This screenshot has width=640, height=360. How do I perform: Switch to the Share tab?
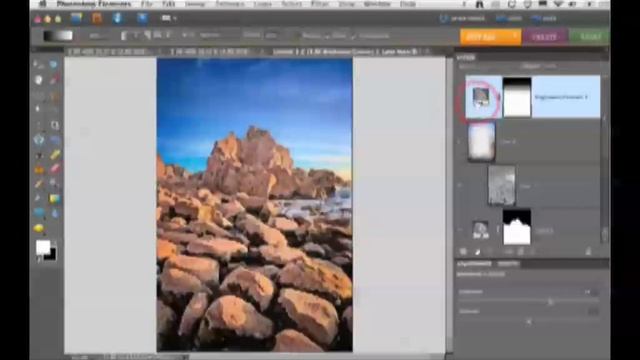[x=589, y=37]
